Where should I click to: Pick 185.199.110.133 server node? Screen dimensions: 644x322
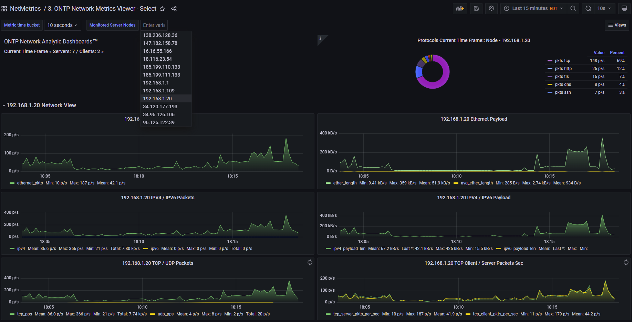click(166, 67)
